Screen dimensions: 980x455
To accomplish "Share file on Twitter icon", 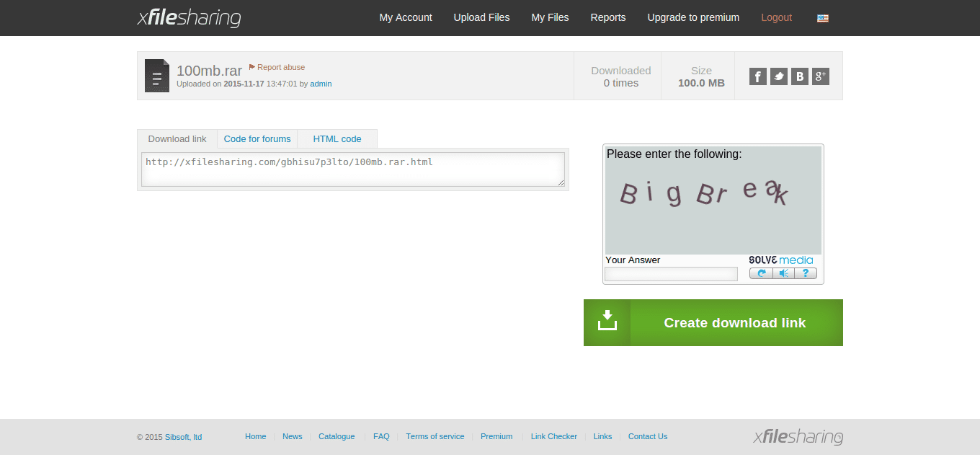I will point(779,76).
